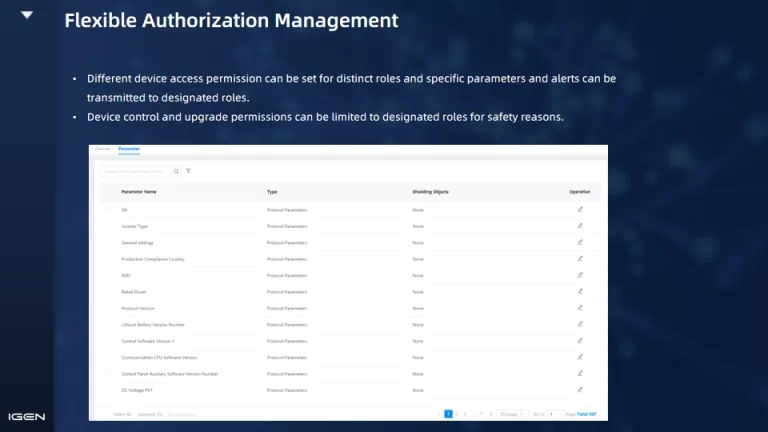Edit the Rated Power parameter row
The image size is (768, 432).
(580, 292)
